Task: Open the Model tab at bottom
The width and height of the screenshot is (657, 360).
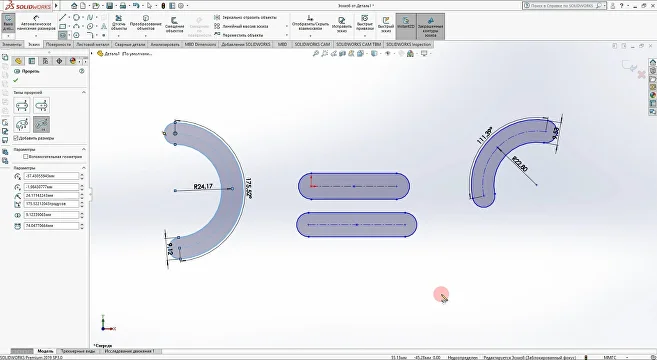Action: pos(45,351)
